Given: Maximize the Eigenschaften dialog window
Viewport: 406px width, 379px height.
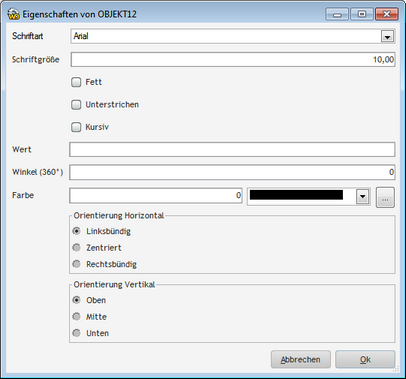Looking at the screenshot, I should point(362,14).
